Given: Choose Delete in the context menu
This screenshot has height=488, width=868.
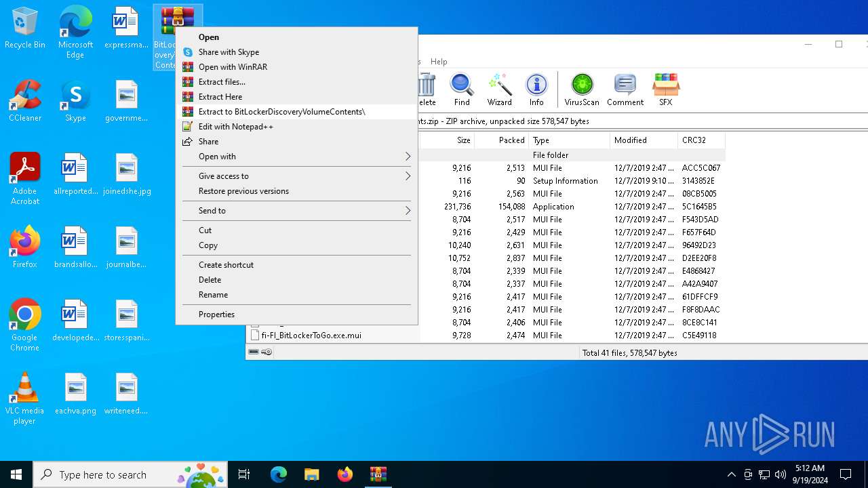Looking at the screenshot, I should click(296, 280).
